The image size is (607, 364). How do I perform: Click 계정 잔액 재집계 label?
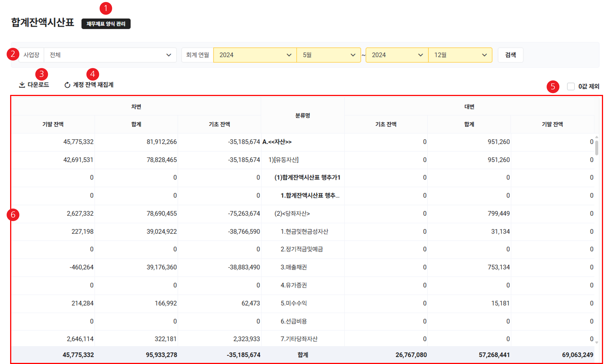(x=93, y=85)
